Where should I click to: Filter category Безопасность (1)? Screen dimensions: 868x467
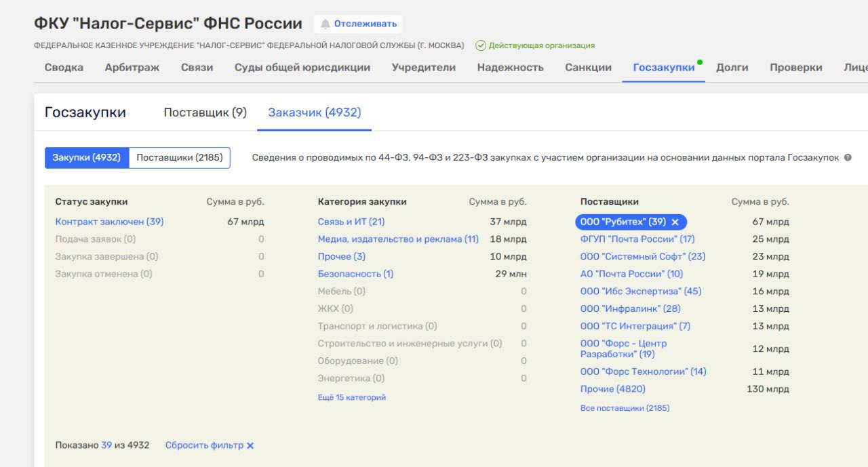tap(355, 274)
